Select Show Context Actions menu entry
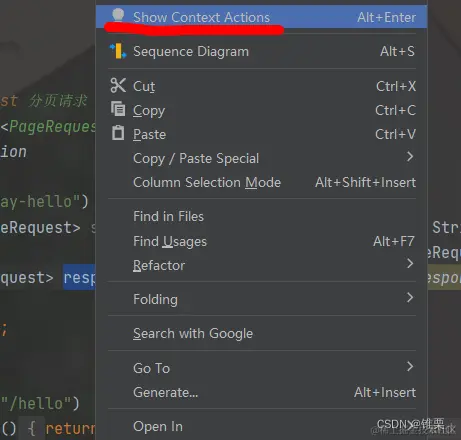The image size is (461, 440). click(261, 17)
